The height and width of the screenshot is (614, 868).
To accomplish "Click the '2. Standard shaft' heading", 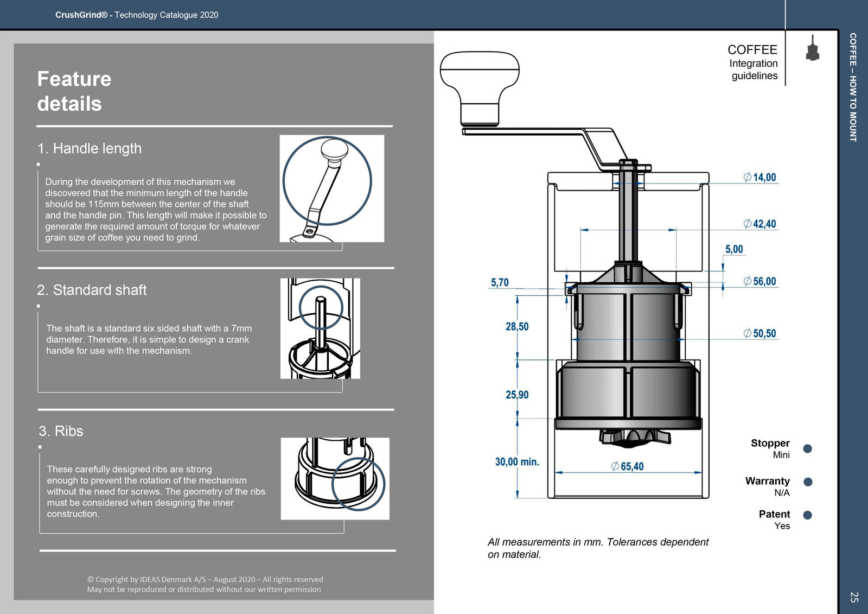I will (x=92, y=290).
